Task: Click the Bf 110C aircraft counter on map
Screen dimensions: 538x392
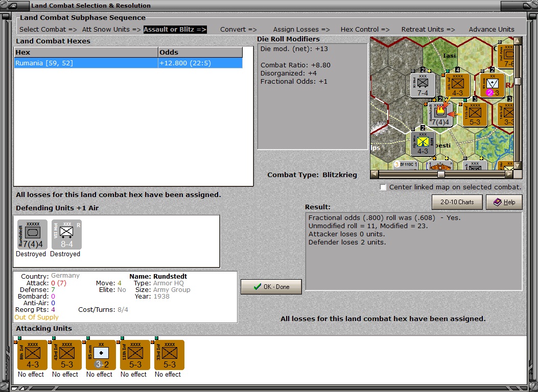Action: [x=406, y=165]
